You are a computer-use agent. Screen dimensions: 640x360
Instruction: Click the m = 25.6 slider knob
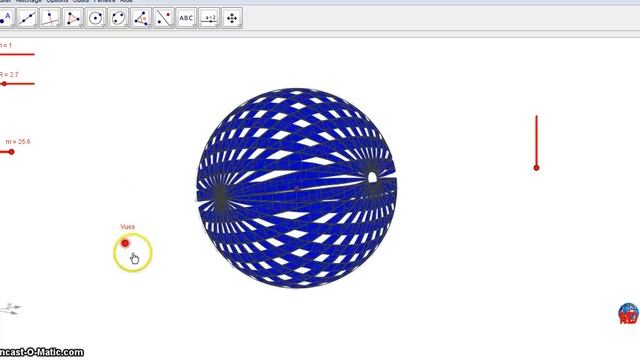click(11, 152)
